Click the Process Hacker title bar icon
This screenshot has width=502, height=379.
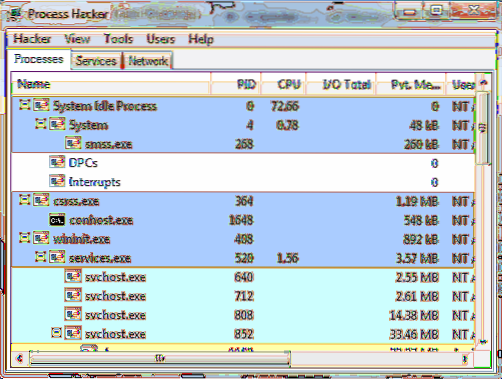[x=16, y=14]
